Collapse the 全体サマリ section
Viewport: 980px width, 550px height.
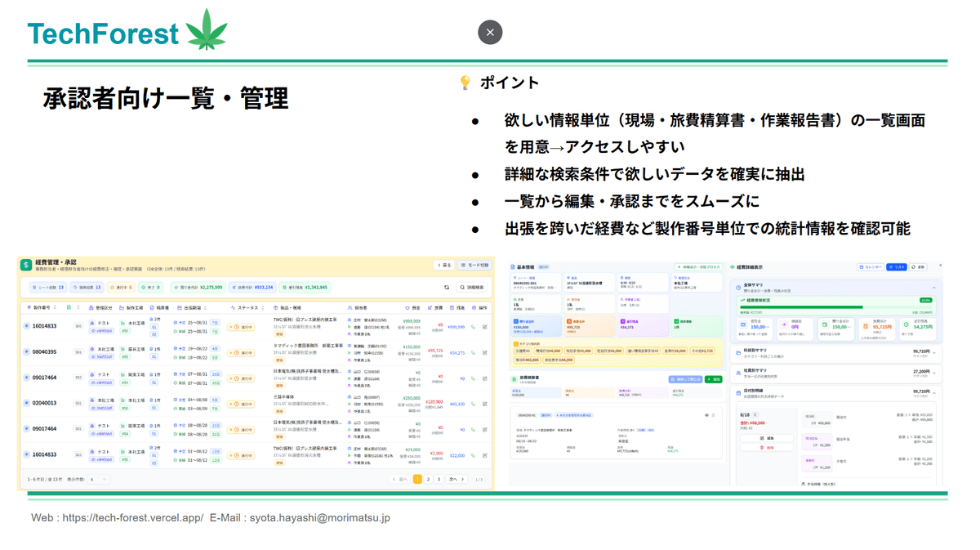933,287
